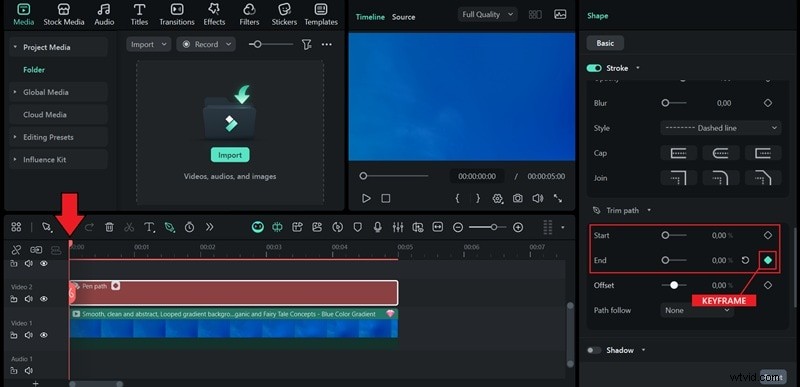Switch to the Source preview tab
The image size is (800, 387).
[403, 17]
